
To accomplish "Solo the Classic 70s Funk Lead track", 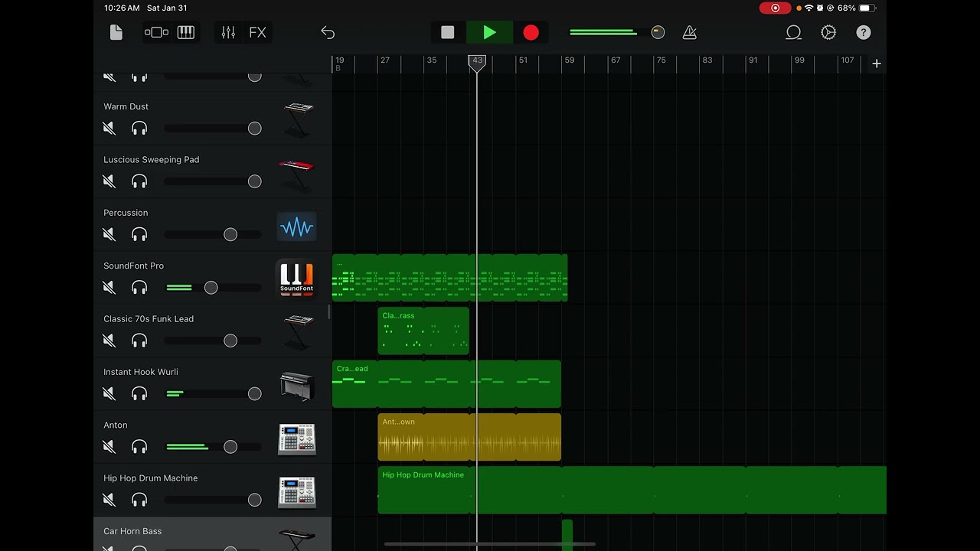I will click(x=139, y=341).
